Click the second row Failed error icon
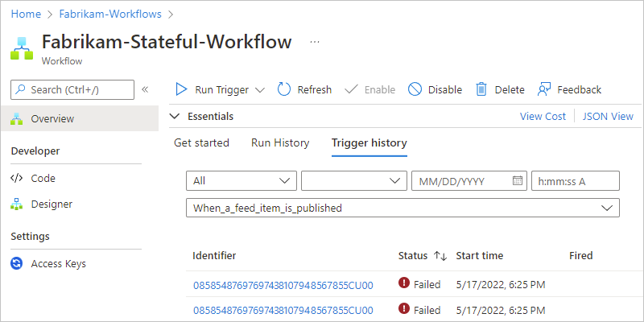Screen dimensions: 644x322 [x=404, y=308]
